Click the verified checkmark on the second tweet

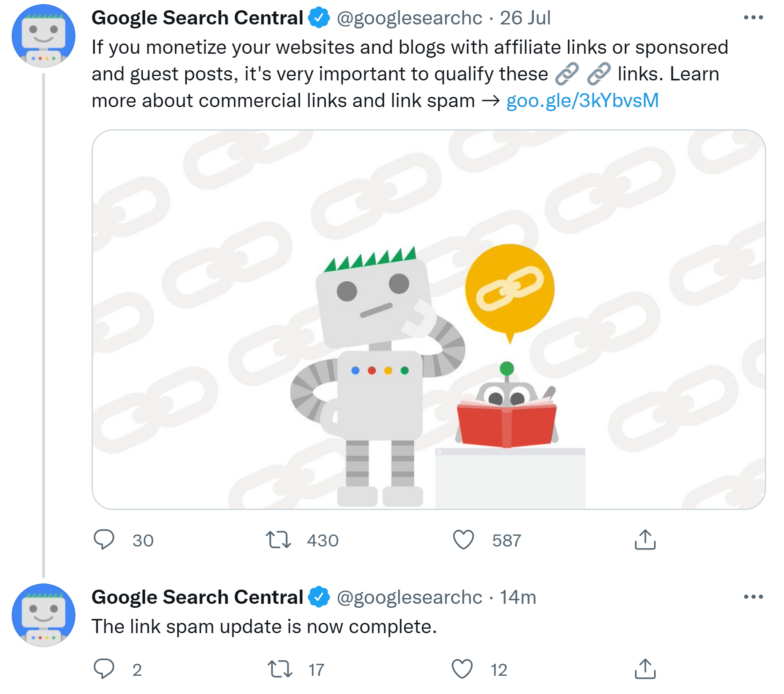pyautogui.click(x=318, y=597)
